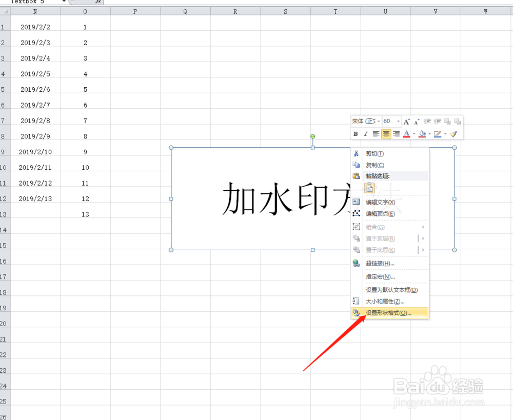Open the font color dropdown arrow
Image resolution: width=513 pixels, height=420 pixels.
click(413, 134)
